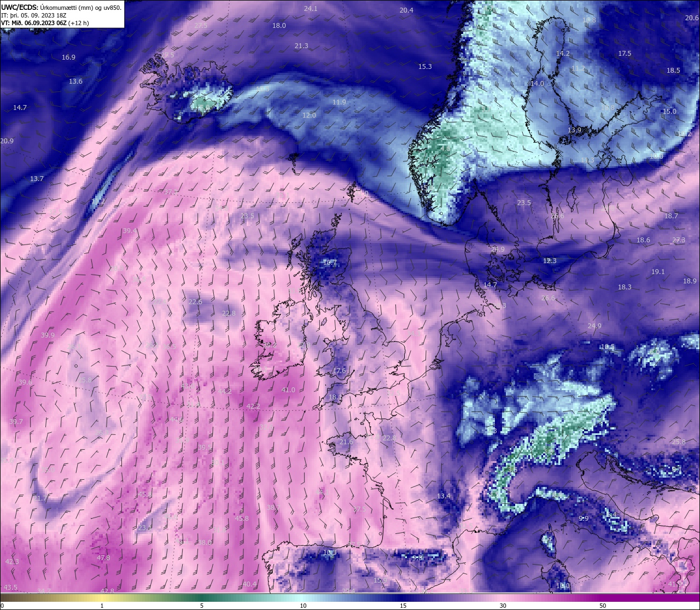Click the map value '12.0'
The height and width of the screenshot is (610, 700).
(309, 115)
